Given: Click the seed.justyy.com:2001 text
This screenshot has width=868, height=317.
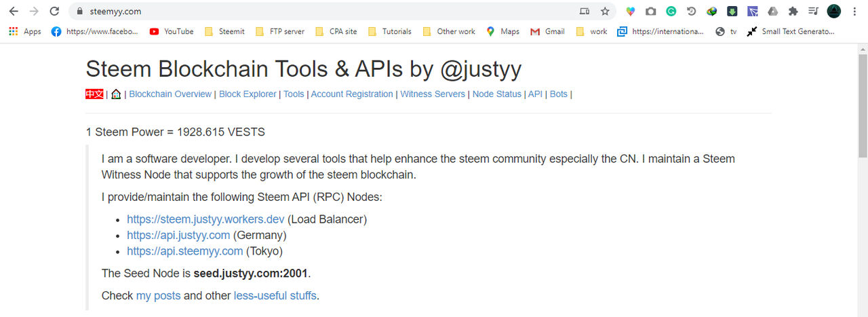Looking at the screenshot, I should [250, 274].
